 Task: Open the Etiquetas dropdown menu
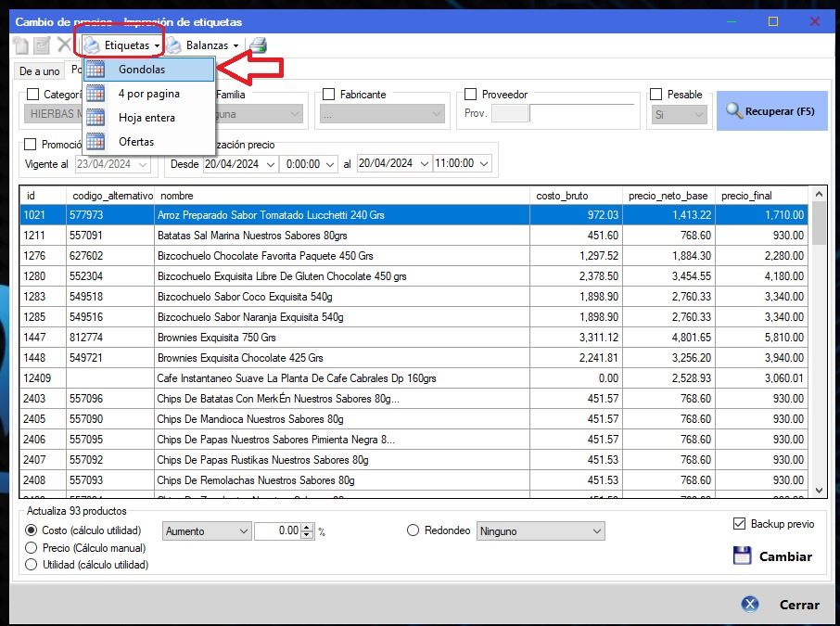[122, 45]
